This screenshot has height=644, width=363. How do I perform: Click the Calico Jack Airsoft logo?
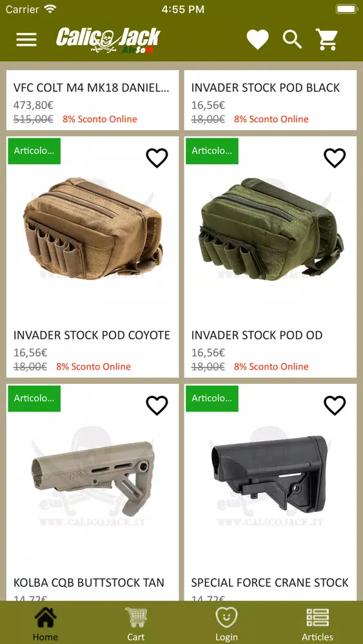click(x=108, y=40)
